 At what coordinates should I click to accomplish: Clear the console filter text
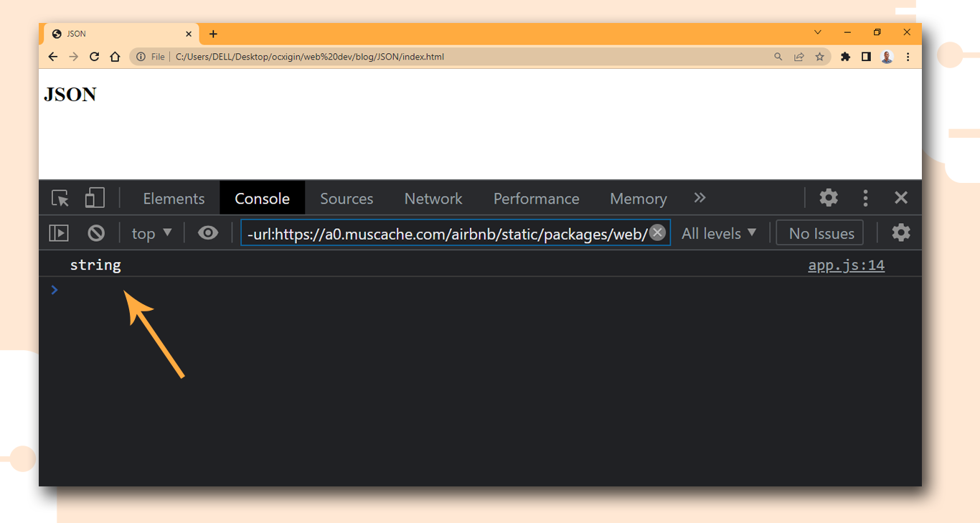pos(657,232)
